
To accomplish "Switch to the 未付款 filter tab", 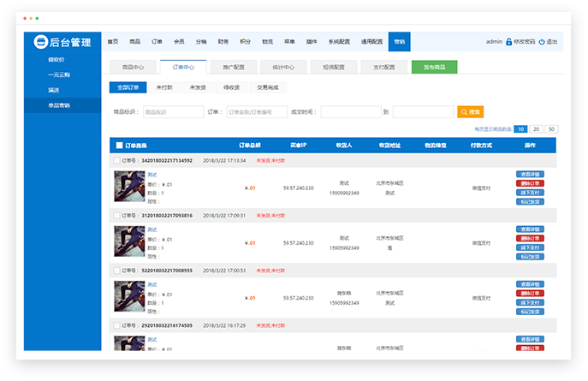I will 164,87.
